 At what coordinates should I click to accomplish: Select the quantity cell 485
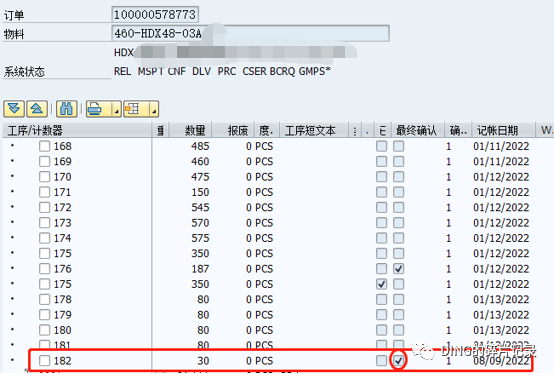[200, 146]
